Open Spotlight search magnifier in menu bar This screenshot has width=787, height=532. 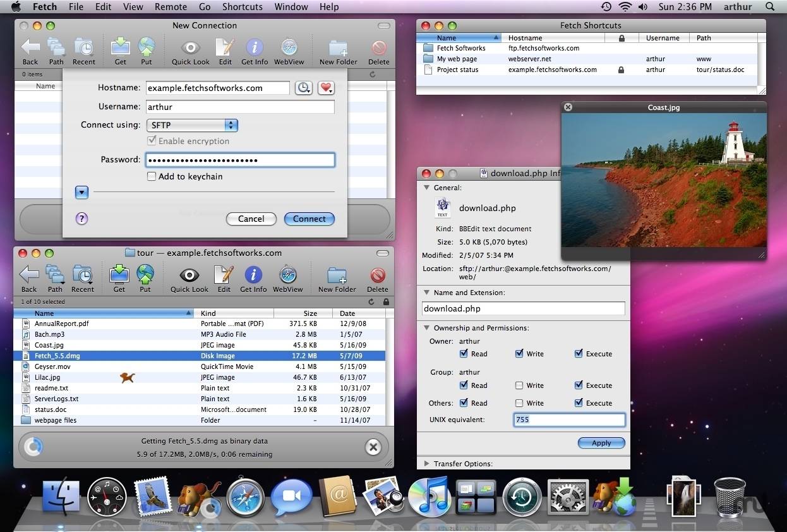pyautogui.click(x=770, y=7)
